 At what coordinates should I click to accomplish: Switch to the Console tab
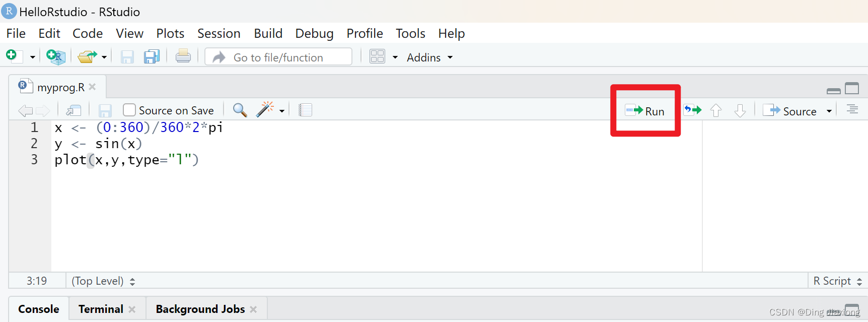pos(39,309)
